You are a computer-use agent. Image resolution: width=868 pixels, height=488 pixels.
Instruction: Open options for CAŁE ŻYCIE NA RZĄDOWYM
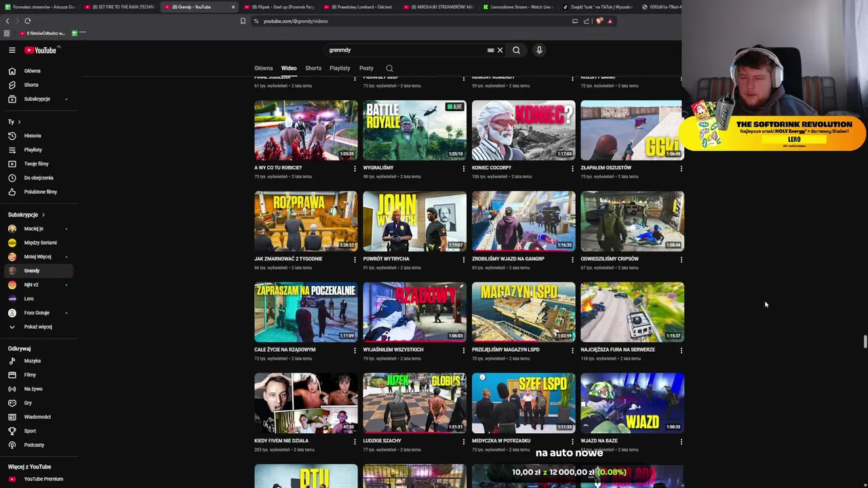point(355,350)
